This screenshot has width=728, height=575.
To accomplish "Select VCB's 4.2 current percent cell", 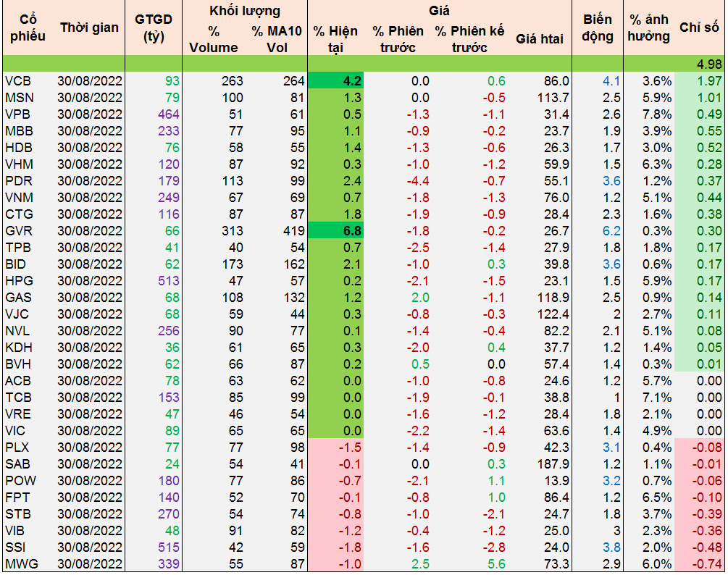I will (x=335, y=81).
